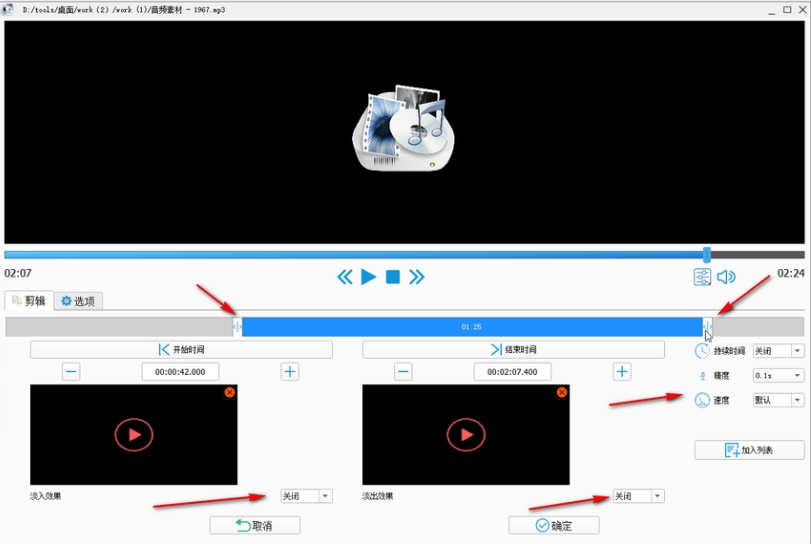This screenshot has height=544, width=811.
Task: Switch to the 选项 tab
Action: coord(78,301)
